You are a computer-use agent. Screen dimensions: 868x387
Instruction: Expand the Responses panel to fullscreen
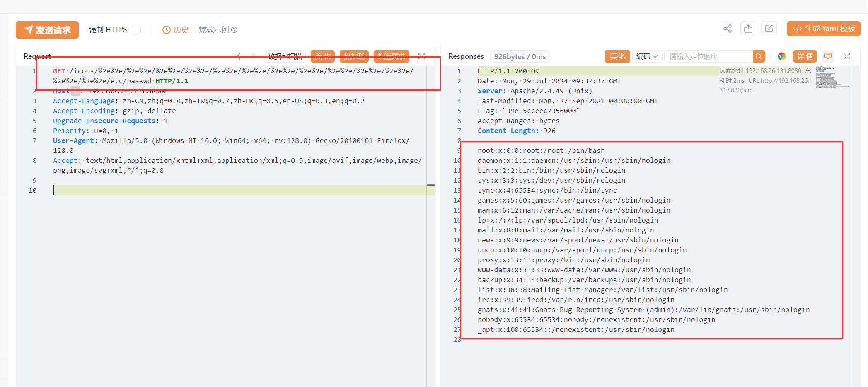coord(847,56)
